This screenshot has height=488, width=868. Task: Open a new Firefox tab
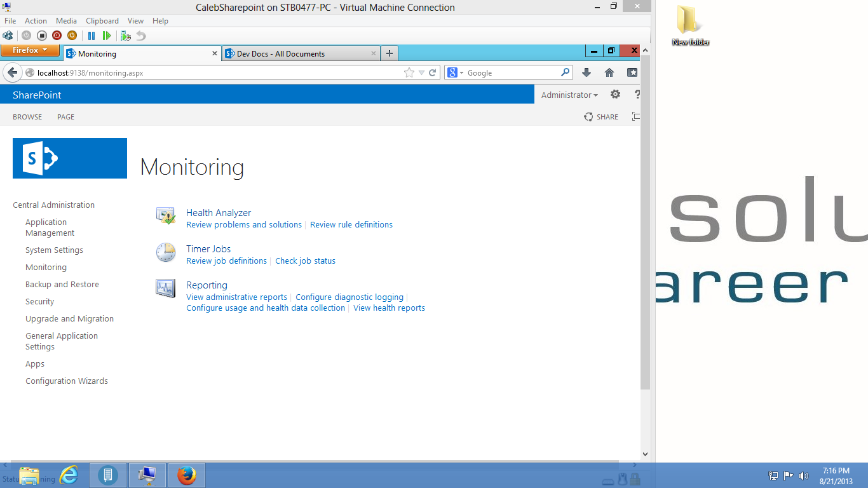tap(390, 53)
